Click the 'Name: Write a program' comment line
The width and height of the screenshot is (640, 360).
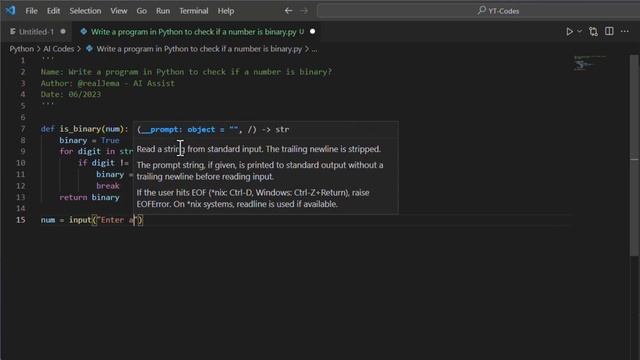tap(186, 72)
